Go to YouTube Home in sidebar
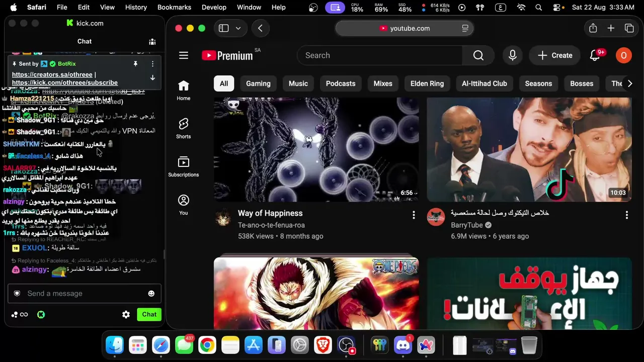 coord(184,90)
